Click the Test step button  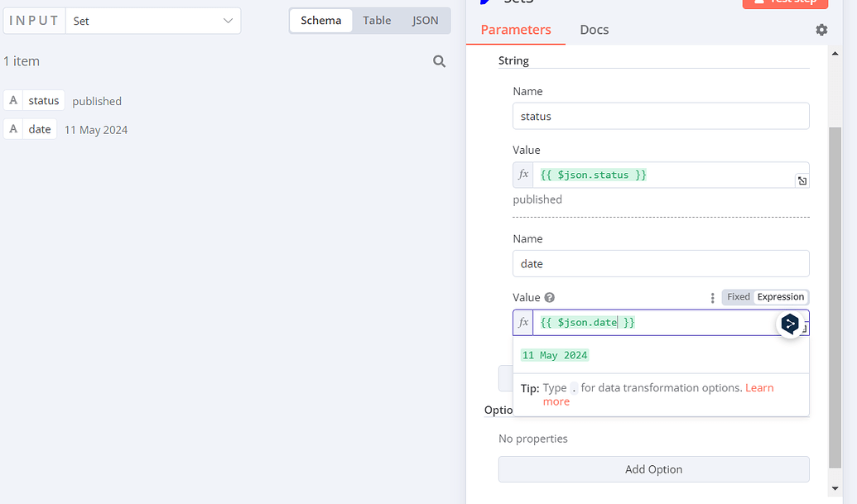click(785, 4)
